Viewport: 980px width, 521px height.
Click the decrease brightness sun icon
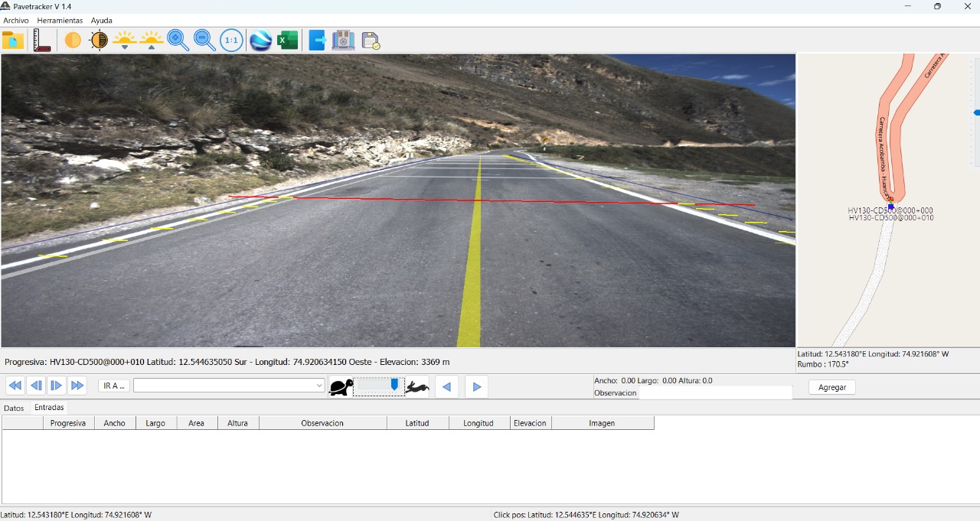point(124,40)
